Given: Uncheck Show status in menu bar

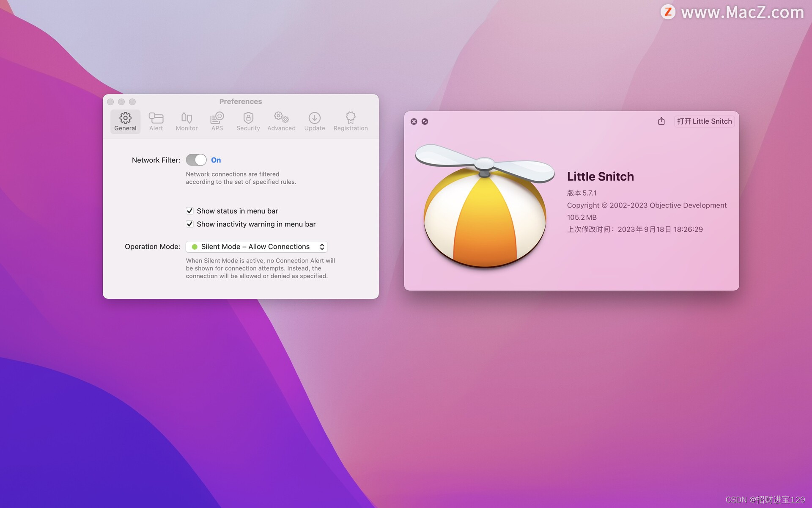Looking at the screenshot, I should pos(189,211).
